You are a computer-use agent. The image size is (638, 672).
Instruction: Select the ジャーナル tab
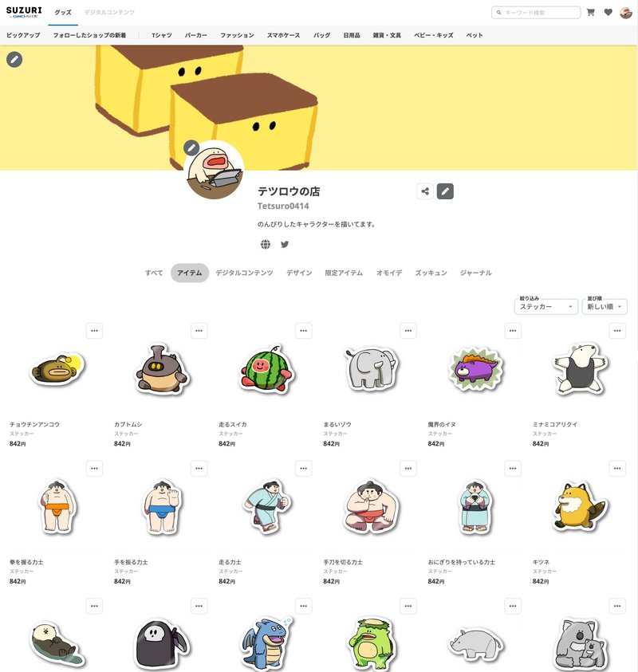(x=475, y=273)
